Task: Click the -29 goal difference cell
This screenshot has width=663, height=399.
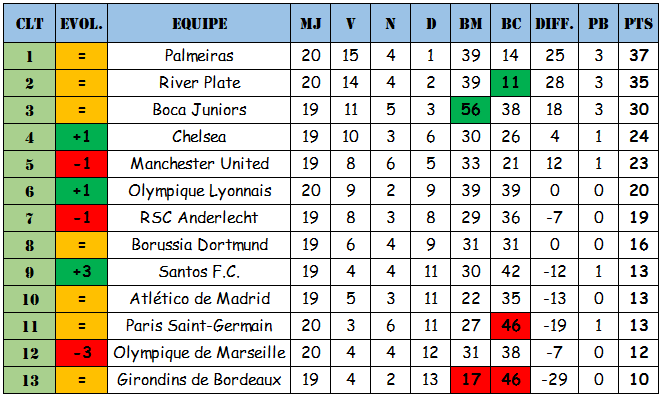Action: coord(554,380)
